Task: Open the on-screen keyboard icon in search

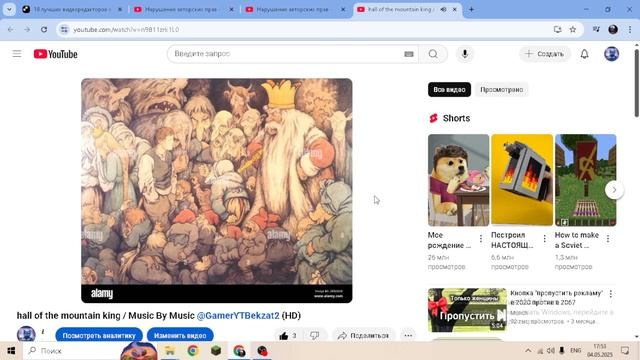Action: [409, 54]
